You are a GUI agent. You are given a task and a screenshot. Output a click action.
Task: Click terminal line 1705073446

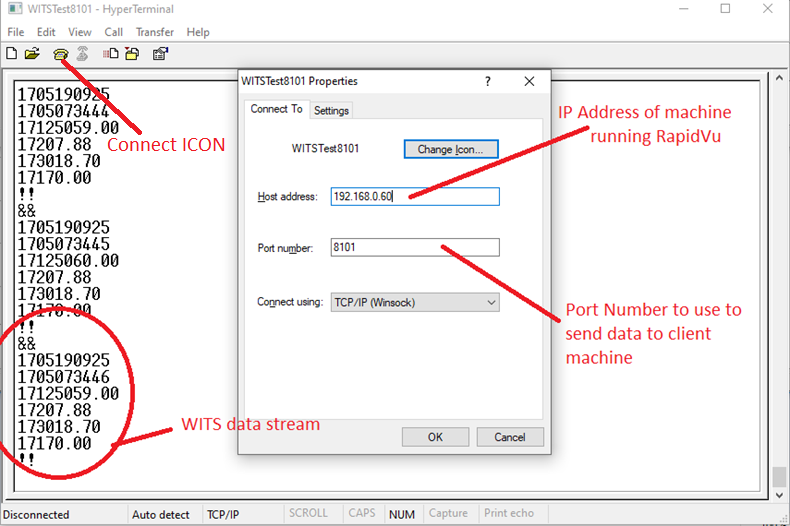coord(63,377)
